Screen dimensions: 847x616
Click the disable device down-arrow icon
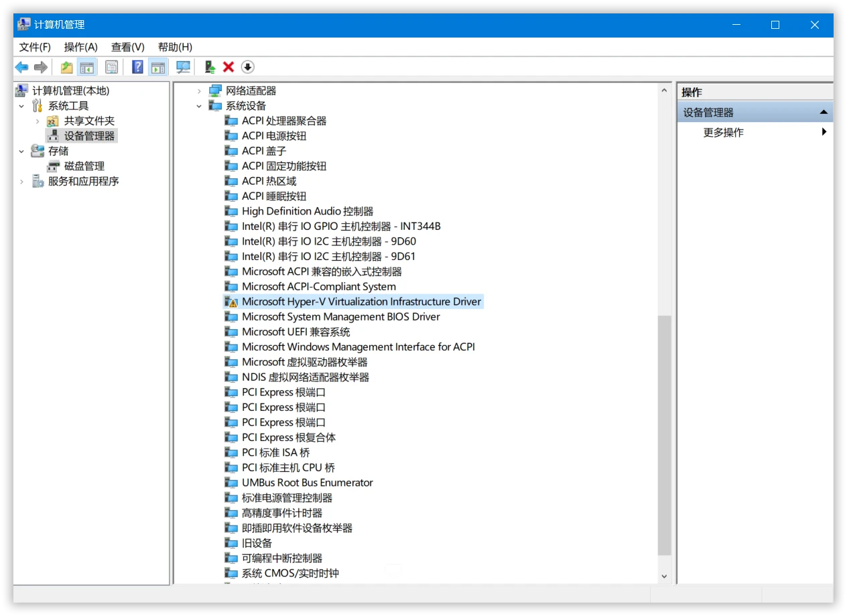[247, 66]
